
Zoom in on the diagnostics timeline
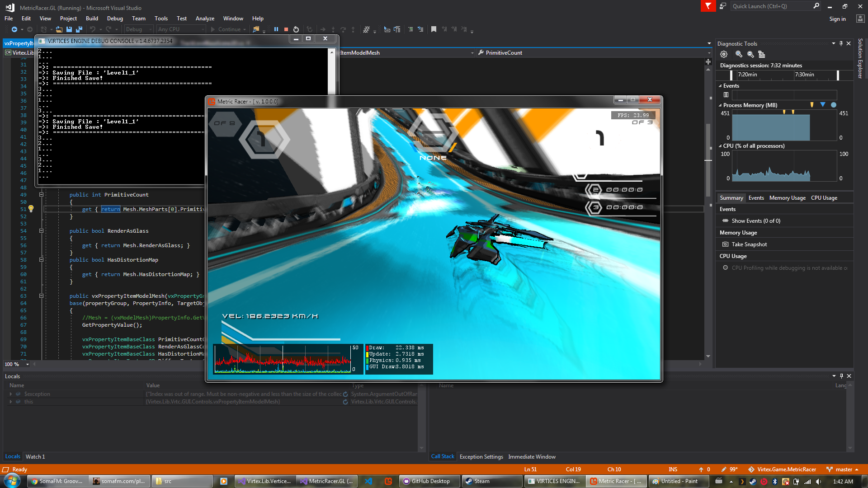pyautogui.click(x=739, y=54)
